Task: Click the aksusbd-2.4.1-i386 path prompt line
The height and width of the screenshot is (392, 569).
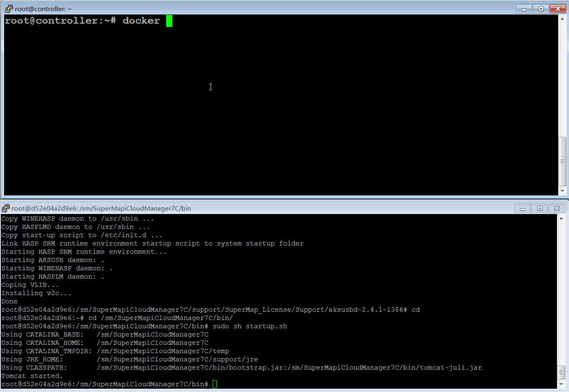Action: [211, 310]
